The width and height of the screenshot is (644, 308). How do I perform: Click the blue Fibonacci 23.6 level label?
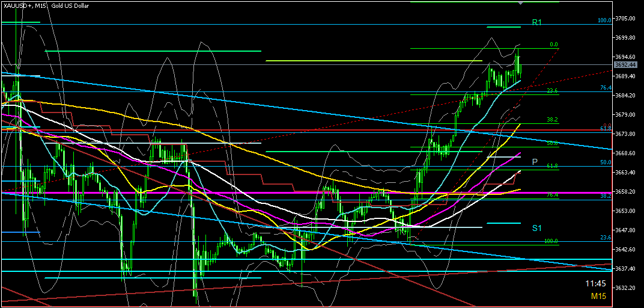(606, 238)
